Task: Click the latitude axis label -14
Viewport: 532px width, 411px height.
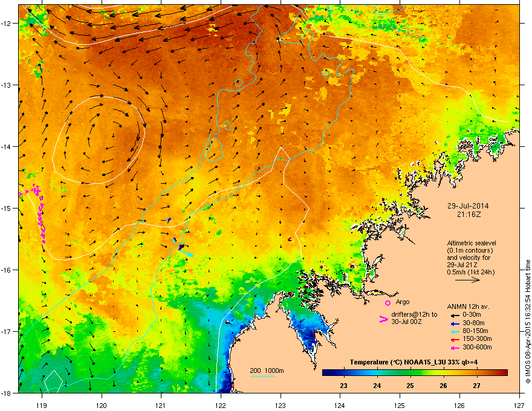Action: [x=6, y=147]
